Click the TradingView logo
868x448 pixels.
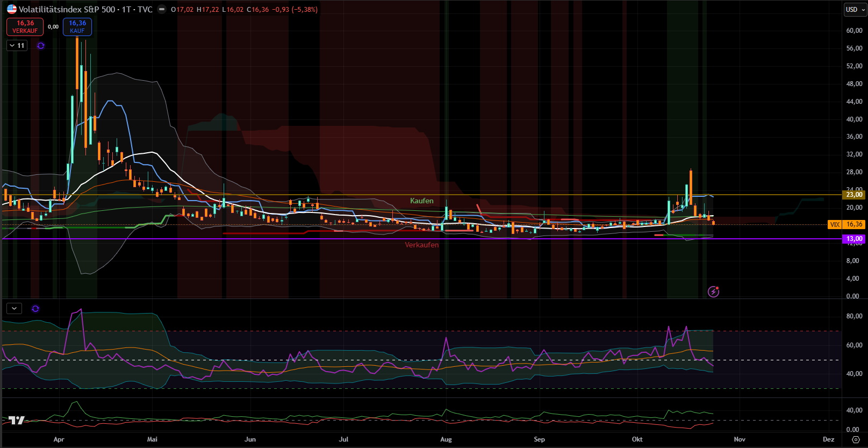17,420
